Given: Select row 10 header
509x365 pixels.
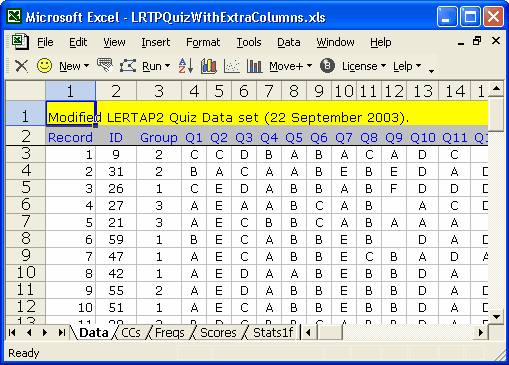Looking at the screenshot, I should coord(26,273).
